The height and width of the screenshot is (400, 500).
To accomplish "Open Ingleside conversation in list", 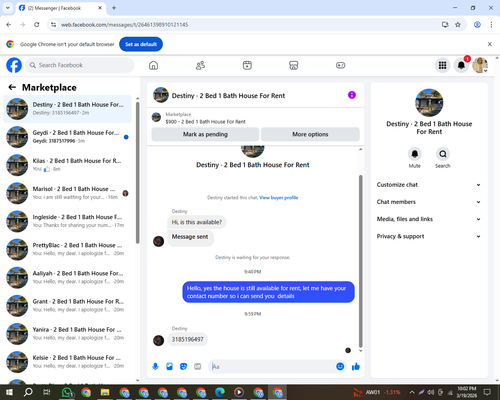I will (67, 221).
